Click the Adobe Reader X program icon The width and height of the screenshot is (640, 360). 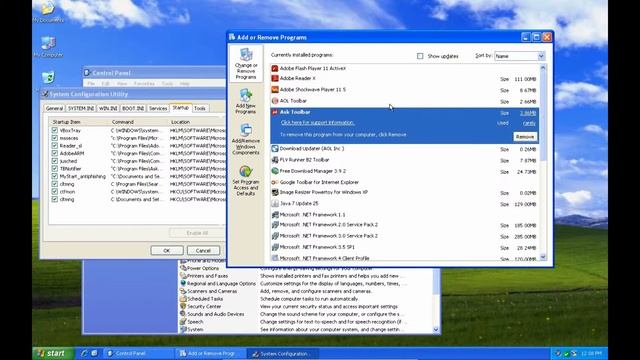pos(275,78)
